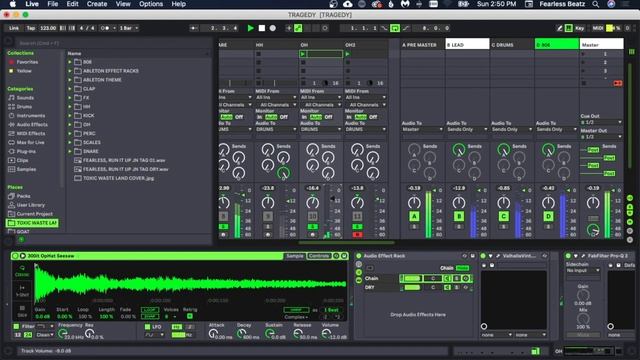
Task: Expand the CLAP folder
Action: (70, 89)
